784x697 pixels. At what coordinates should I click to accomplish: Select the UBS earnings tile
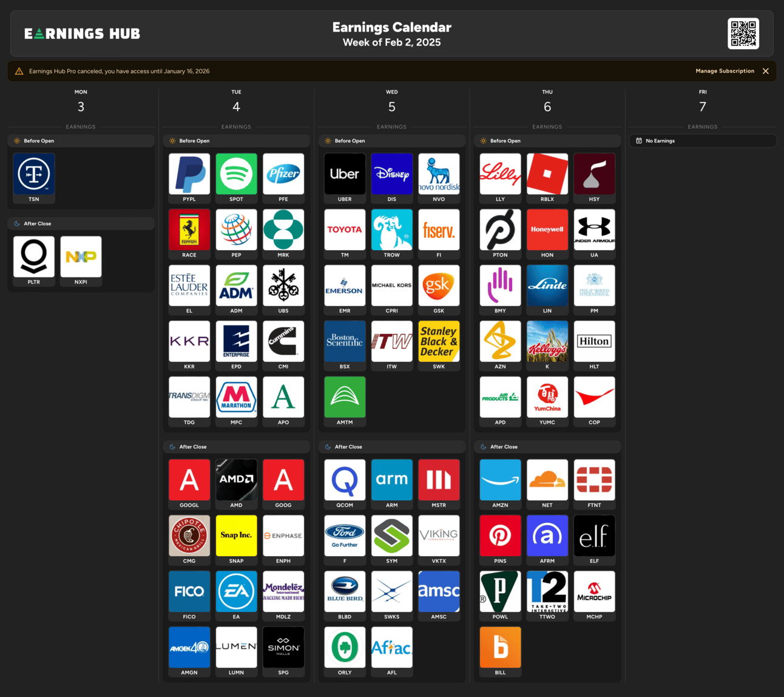283,290
